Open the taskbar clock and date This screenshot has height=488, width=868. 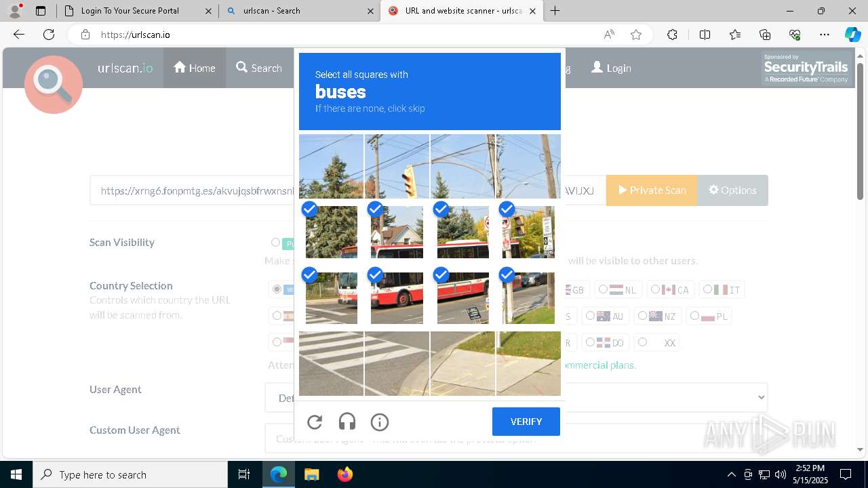[810, 474]
